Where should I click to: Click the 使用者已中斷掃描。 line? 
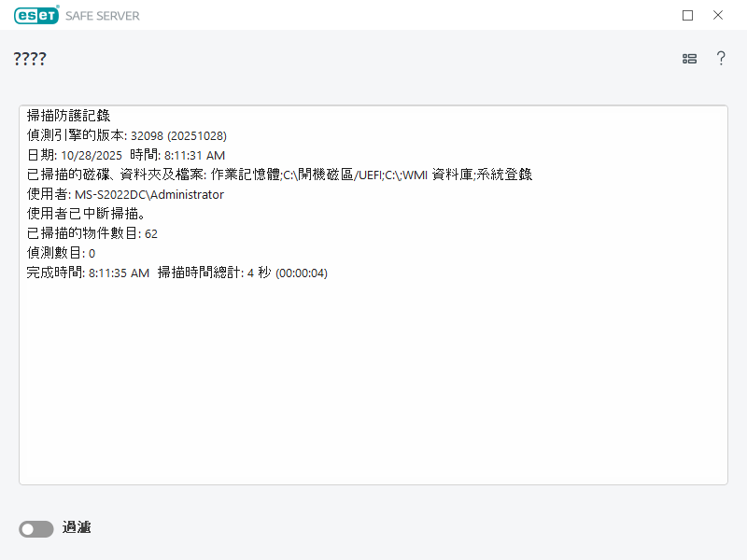pyautogui.click(x=86, y=214)
